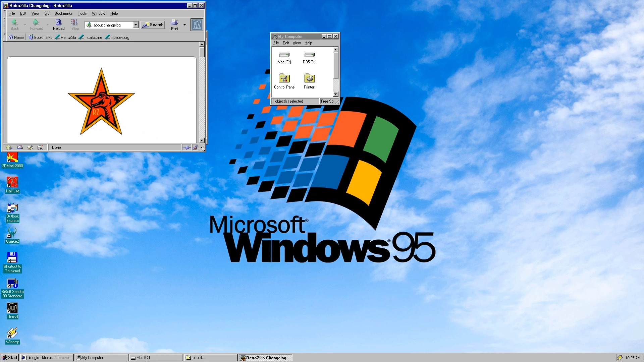
Task: Open the URL bar history dropdown
Action: click(x=136, y=25)
